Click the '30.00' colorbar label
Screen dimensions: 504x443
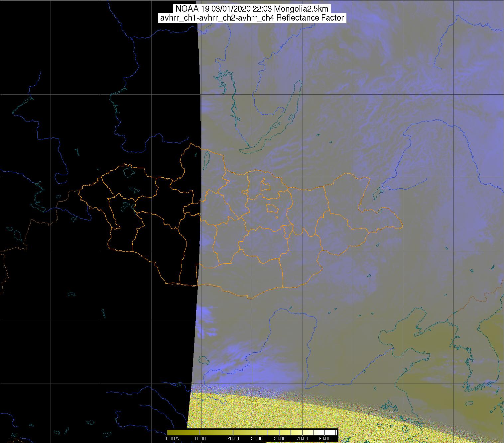click(257, 438)
